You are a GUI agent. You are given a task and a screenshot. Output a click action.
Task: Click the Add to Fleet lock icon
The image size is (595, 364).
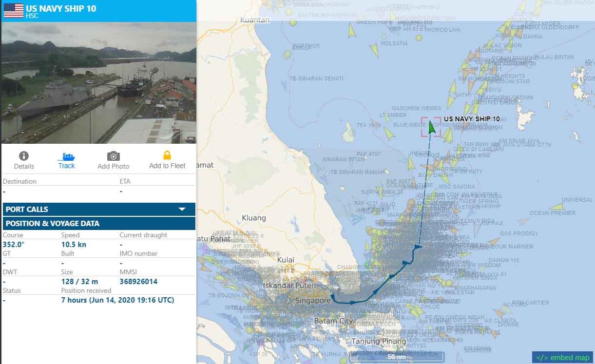167,155
